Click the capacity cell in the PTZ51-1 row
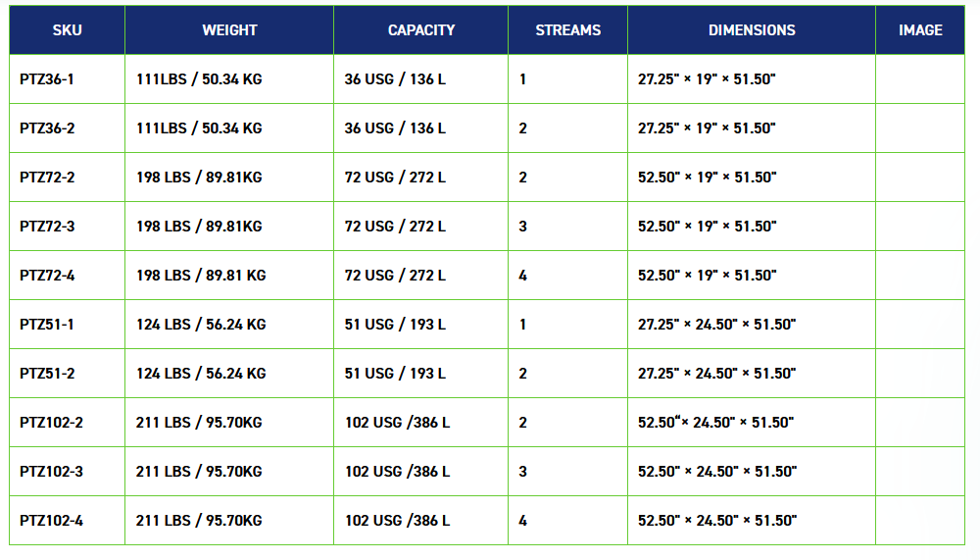 click(395, 325)
